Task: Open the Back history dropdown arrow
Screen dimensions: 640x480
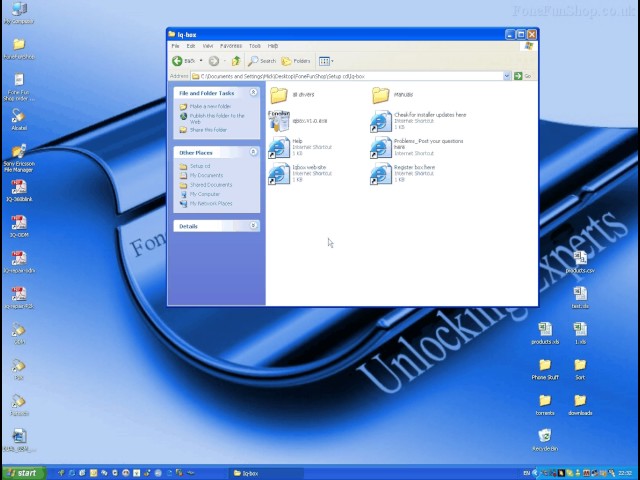Action: coord(201,61)
